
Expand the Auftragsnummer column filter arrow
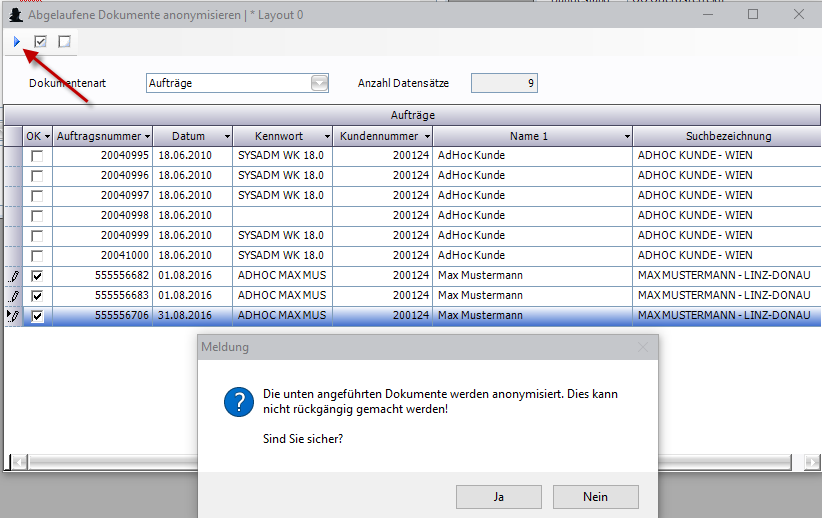(148, 136)
